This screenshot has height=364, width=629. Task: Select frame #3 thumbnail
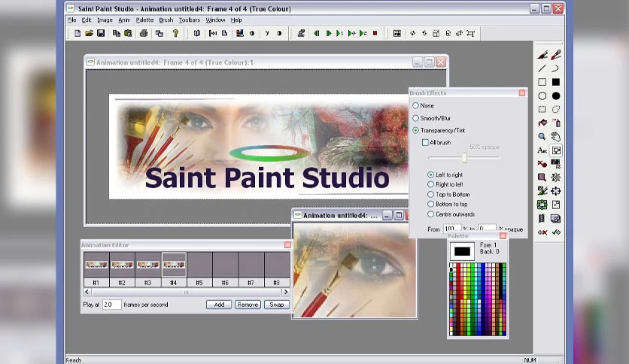tap(148, 265)
